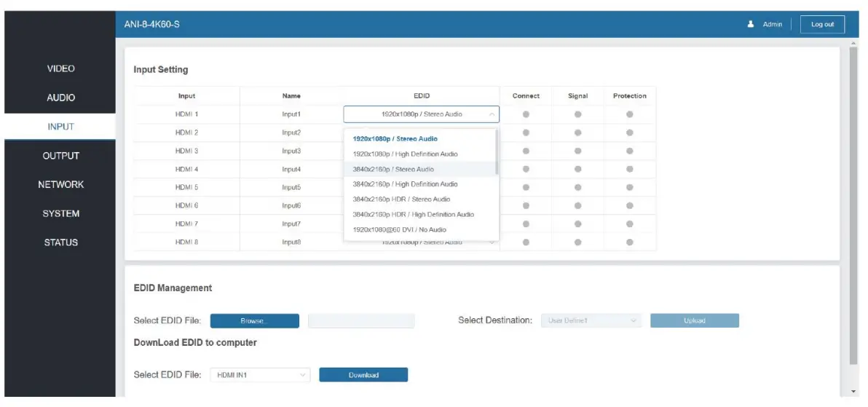The height and width of the screenshot is (407, 868).
Task: Click the Download EDID button
Action: point(363,375)
